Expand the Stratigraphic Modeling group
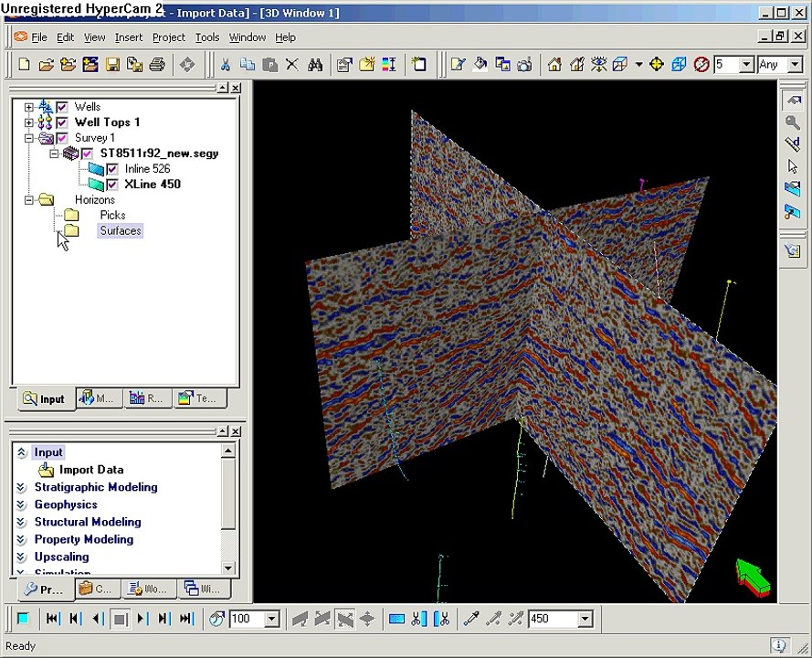 21,487
